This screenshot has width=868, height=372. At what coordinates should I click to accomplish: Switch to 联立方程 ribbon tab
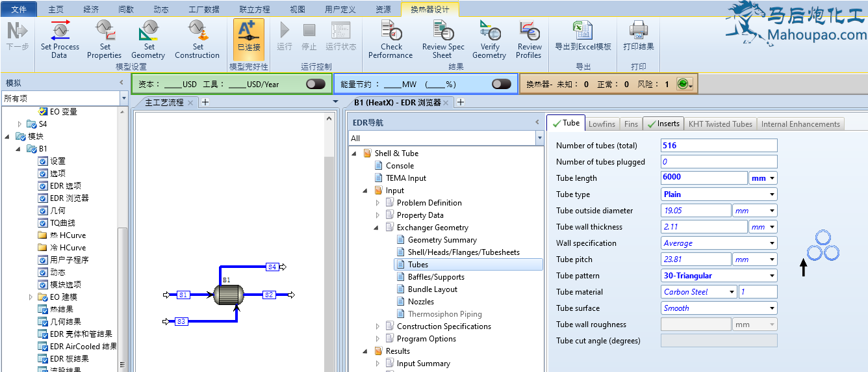tap(254, 10)
